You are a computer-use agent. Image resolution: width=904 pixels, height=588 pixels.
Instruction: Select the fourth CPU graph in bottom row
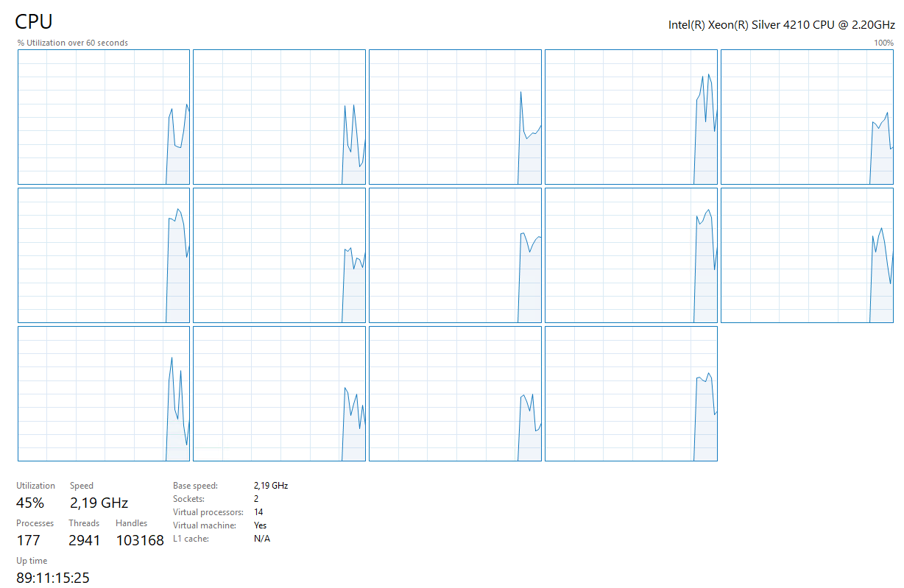pos(632,394)
